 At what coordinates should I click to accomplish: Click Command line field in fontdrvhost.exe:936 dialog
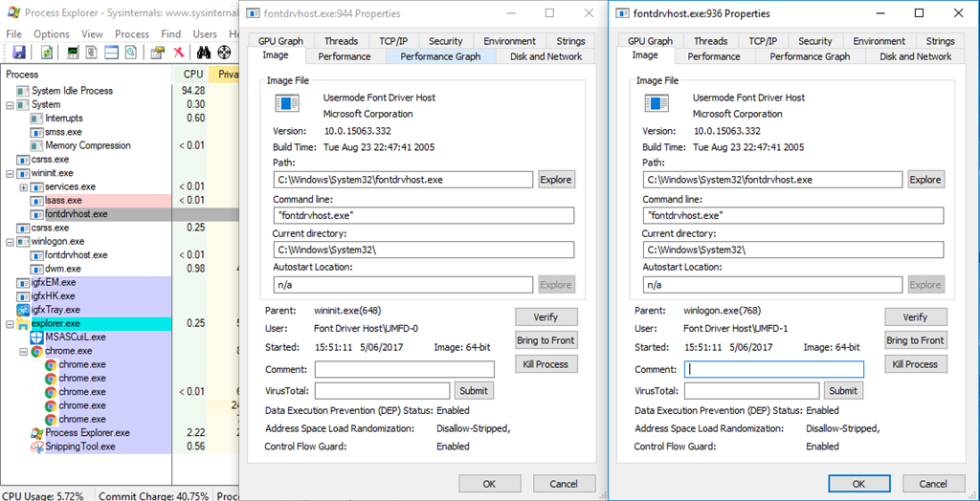pyautogui.click(x=793, y=215)
